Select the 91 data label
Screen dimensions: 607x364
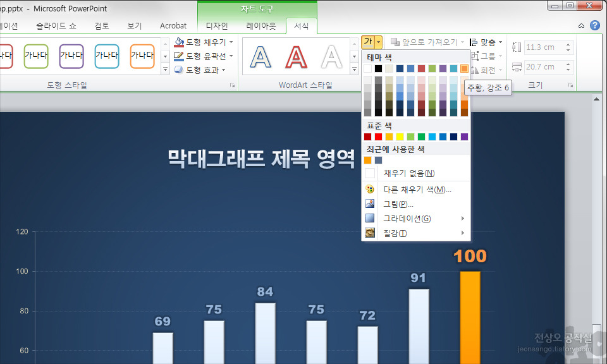point(418,277)
